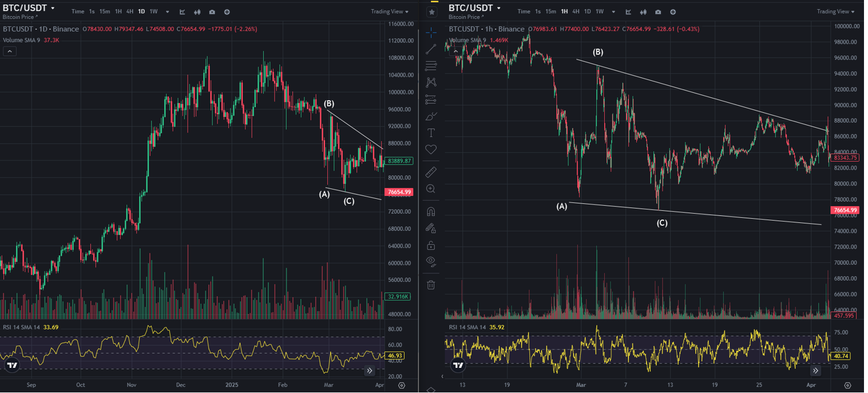
Task: Open right chart Trading View dropdown
Action: click(x=836, y=11)
